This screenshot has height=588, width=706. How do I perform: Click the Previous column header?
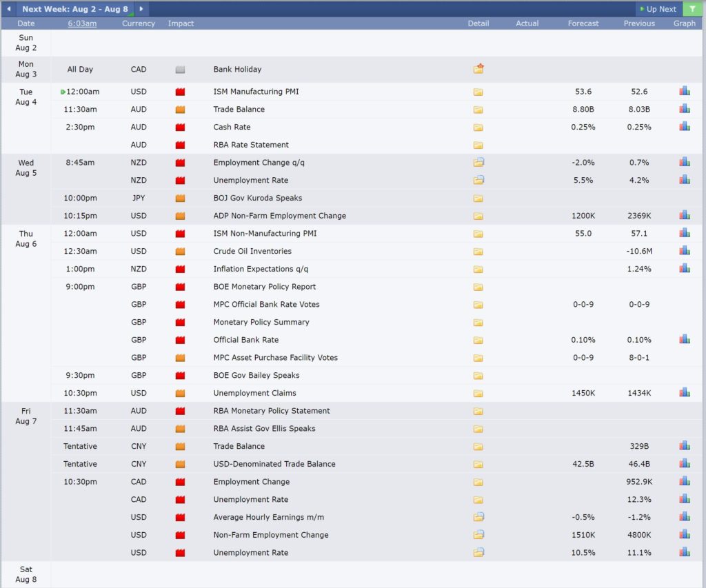pos(639,23)
